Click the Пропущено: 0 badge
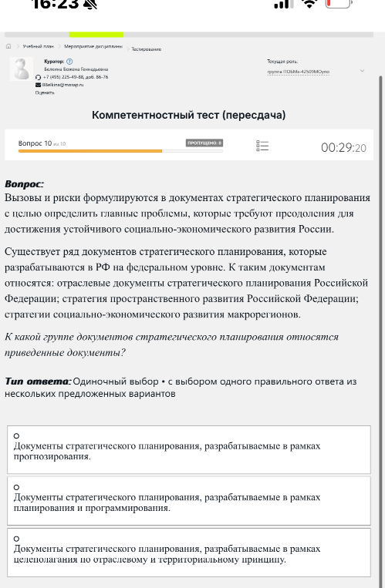 click(x=204, y=143)
